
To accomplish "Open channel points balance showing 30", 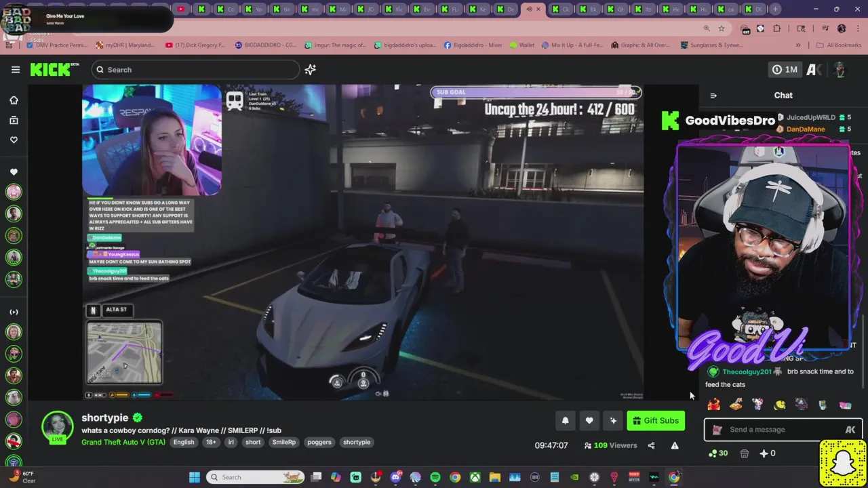I will (x=717, y=453).
